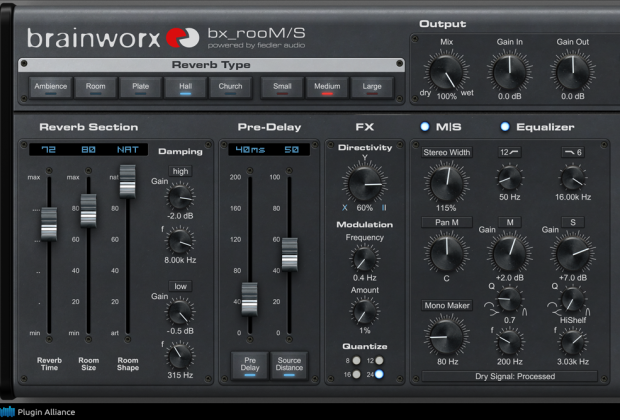The height and width of the screenshot is (420, 620).
Task: Click the low damping 315 Hz frequency knob
Action: point(180,356)
